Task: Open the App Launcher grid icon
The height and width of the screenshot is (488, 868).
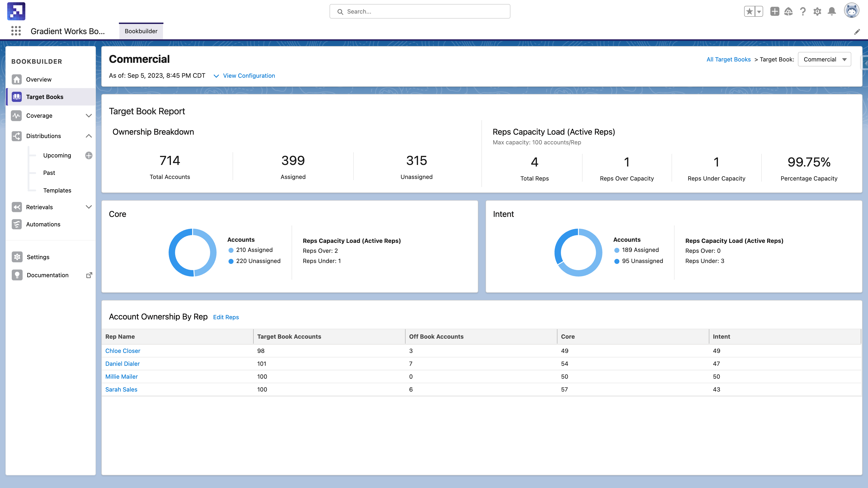Action: point(16,31)
